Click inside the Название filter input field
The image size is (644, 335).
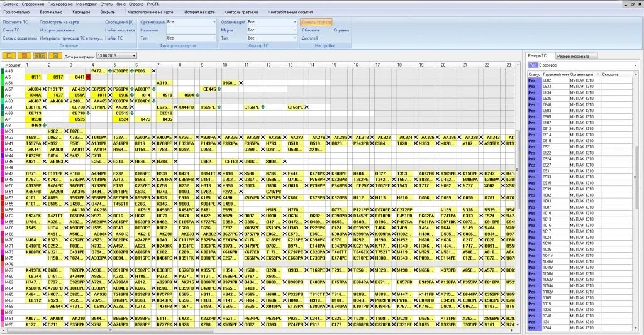[x=191, y=30]
